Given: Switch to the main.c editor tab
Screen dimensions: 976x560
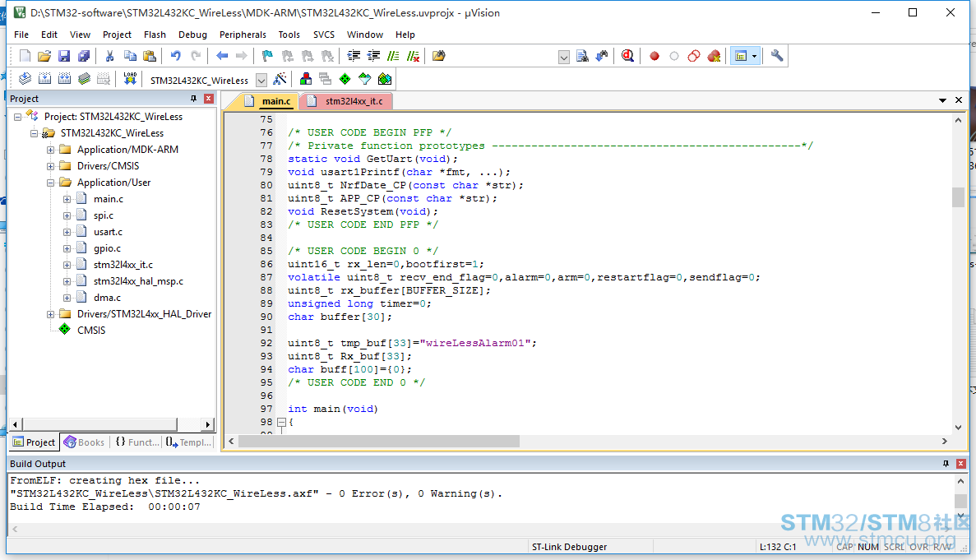Looking at the screenshot, I should (268, 101).
